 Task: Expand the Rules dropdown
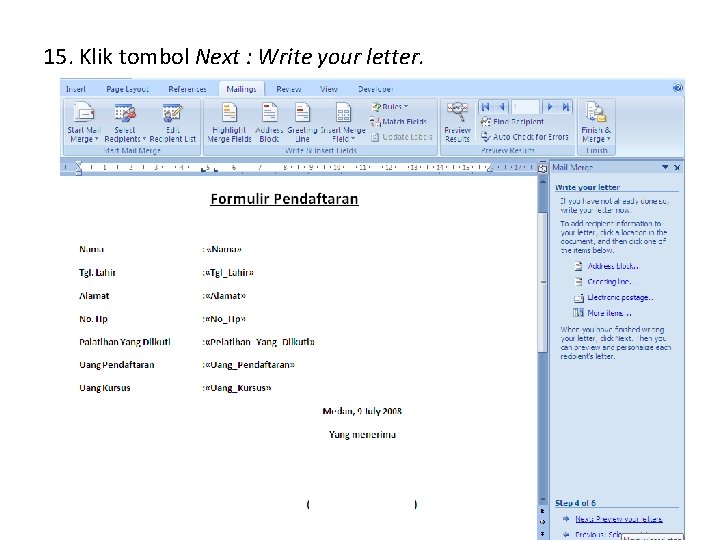point(390,107)
